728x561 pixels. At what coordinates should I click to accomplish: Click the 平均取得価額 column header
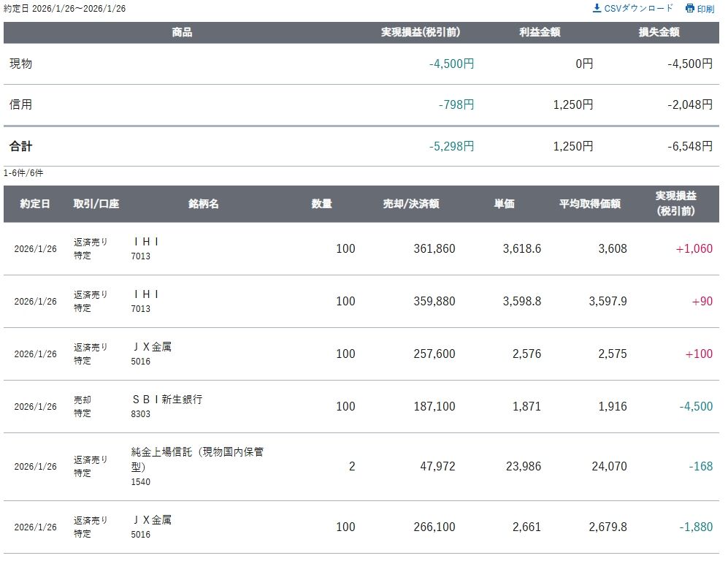coord(590,204)
